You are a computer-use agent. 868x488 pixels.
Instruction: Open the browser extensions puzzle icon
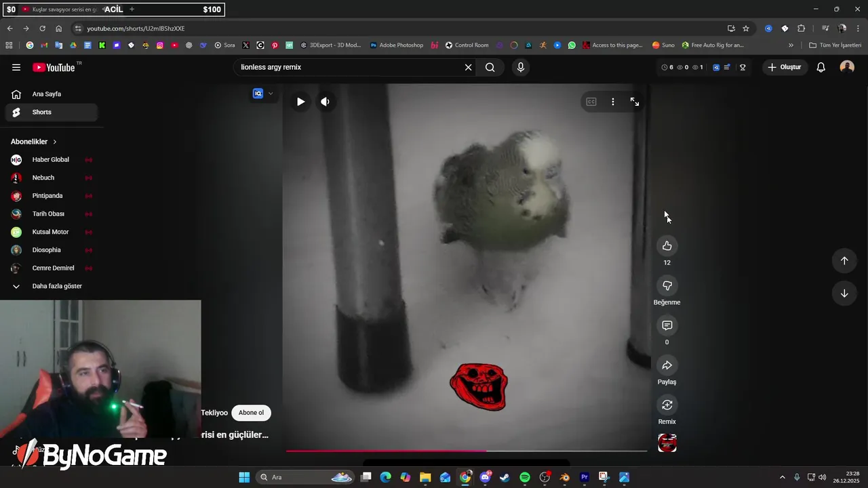(x=802, y=28)
